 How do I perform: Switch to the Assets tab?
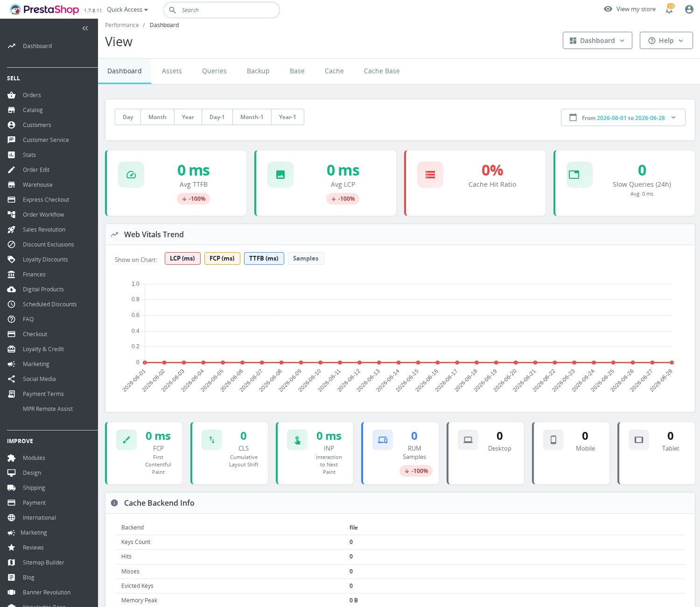(172, 71)
